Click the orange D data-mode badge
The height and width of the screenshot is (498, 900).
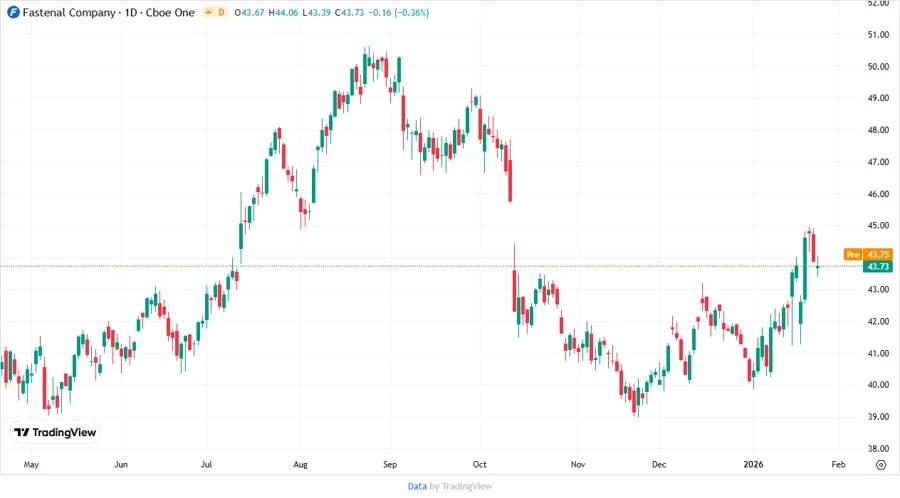(221, 12)
